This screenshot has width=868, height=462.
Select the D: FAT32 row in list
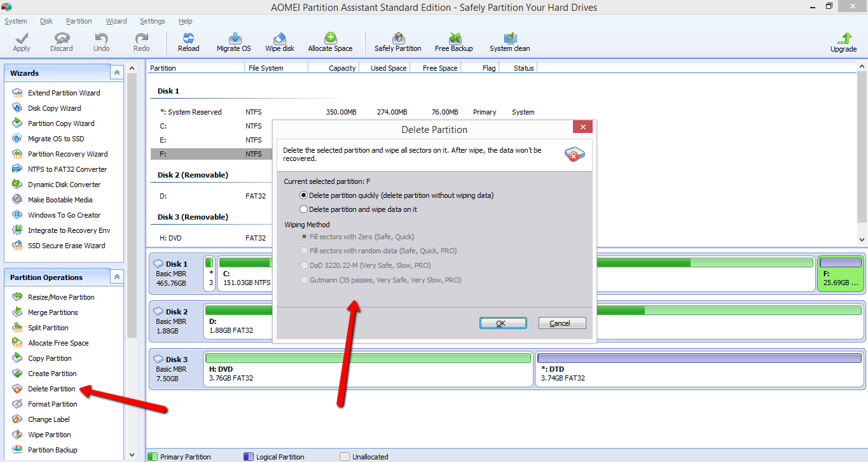[212, 196]
